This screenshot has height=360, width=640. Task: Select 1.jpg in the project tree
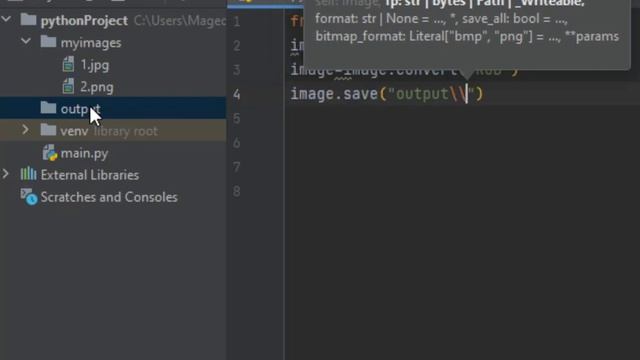(95, 65)
